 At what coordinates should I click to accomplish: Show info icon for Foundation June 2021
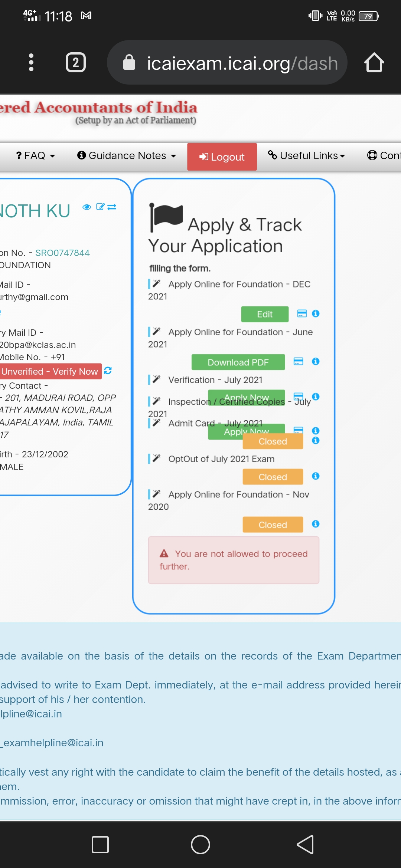point(316,361)
